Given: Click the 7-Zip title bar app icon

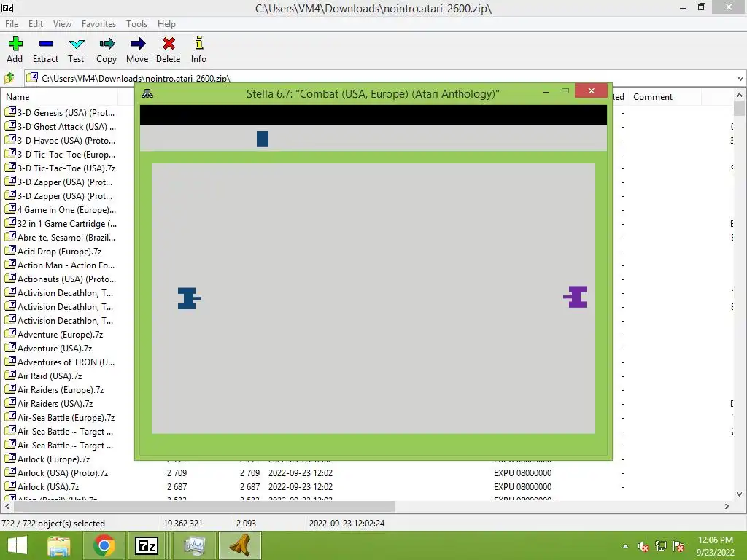Looking at the screenshot, I should (x=7, y=7).
